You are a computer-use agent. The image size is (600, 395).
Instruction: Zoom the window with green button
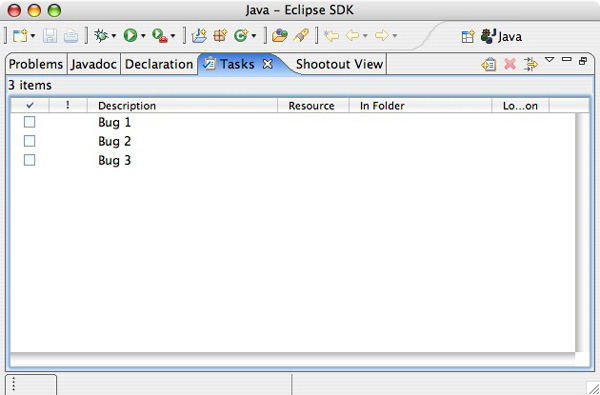coord(54,10)
